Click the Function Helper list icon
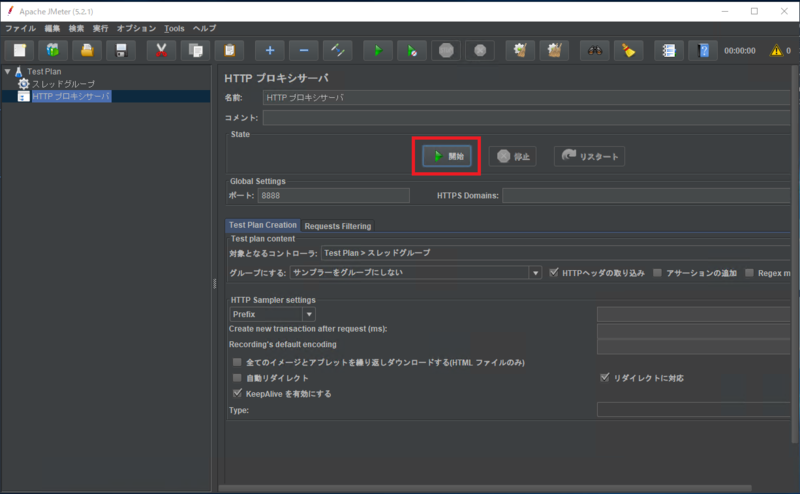Viewport: 800px width, 494px height. (669, 51)
